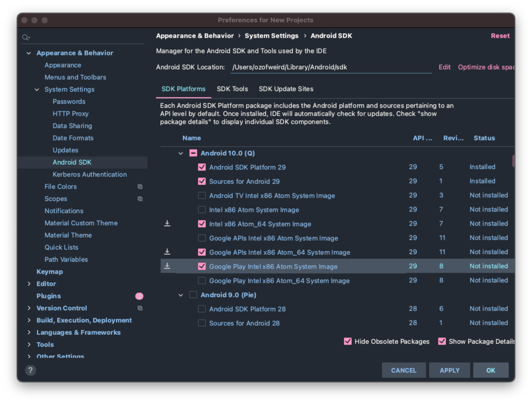The width and height of the screenshot is (532, 403).
Task: Collapse Appearance & Behavior section
Action: click(29, 53)
